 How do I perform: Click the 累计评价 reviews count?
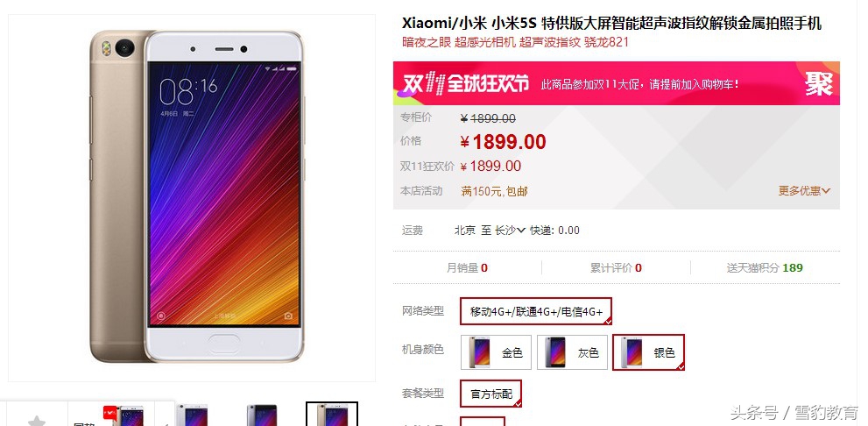pos(616,268)
